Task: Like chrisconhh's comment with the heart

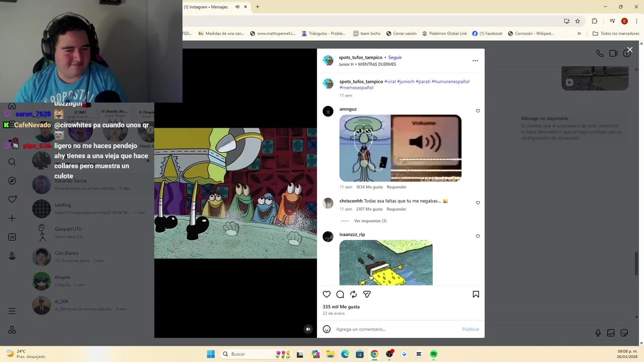Action: click(x=478, y=203)
